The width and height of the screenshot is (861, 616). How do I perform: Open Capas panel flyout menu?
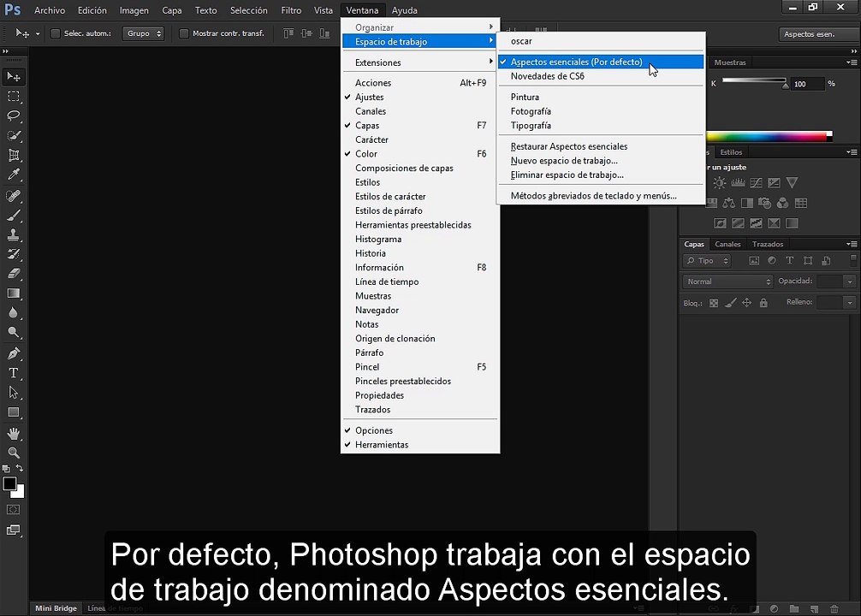pyautogui.click(x=852, y=245)
